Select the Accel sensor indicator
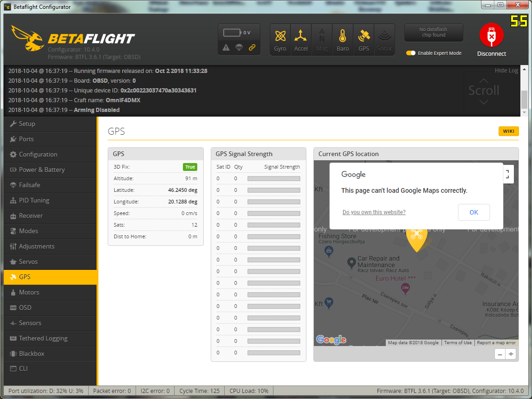The width and height of the screenshot is (532, 399). [x=301, y=39]
